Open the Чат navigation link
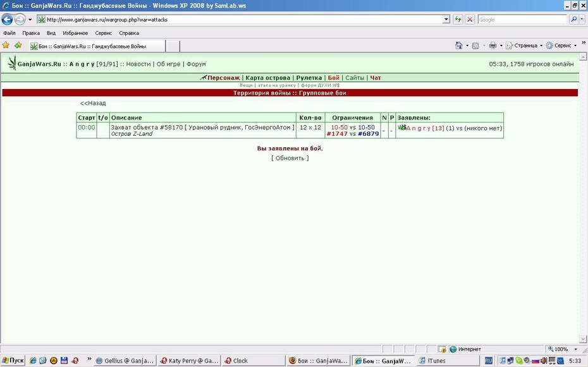Screen dimensions: 588x367 pyautogui.click(x=376, y=78)
